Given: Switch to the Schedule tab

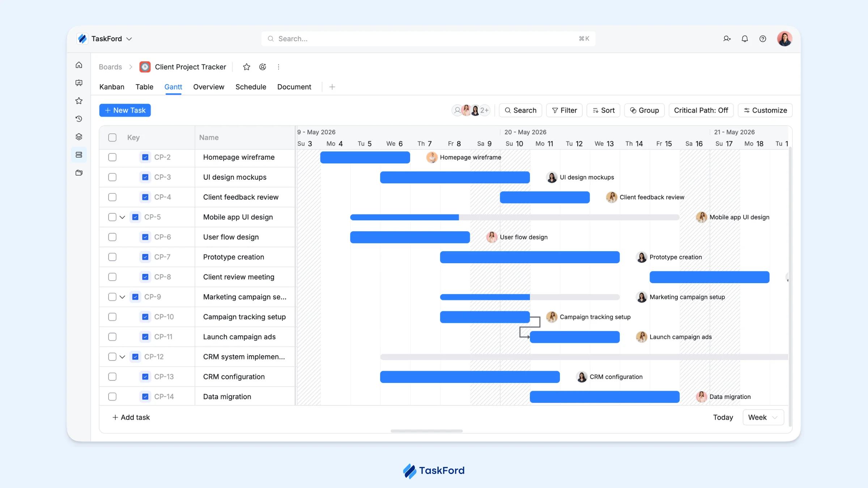Looking at the screenshot, I should coord(251,87).
